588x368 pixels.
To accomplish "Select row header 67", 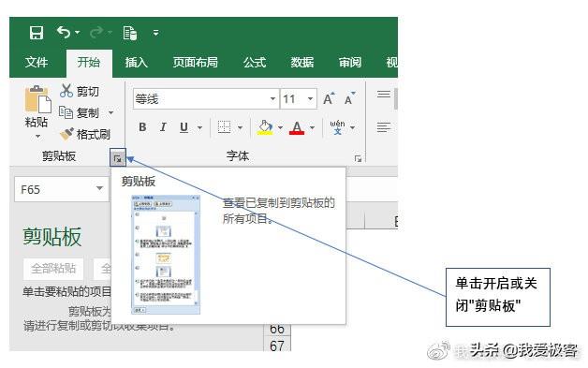I will click(x=277, y=346).
